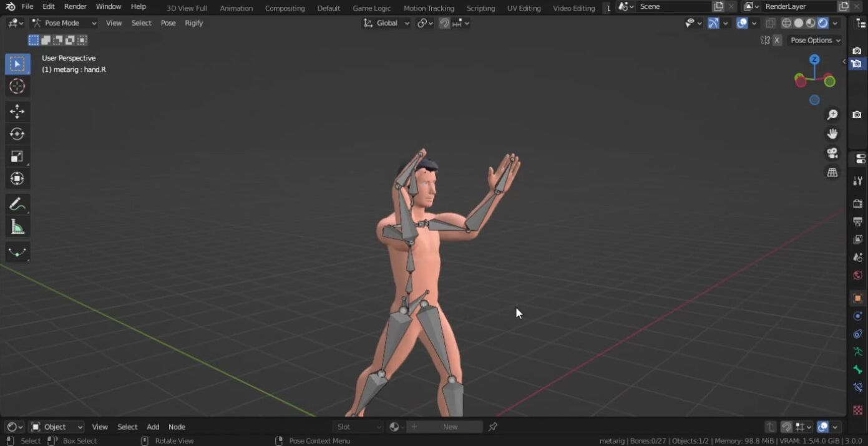Expand the Pose Options dropdown
868x446 pixels.
click(x=816, y=41)
